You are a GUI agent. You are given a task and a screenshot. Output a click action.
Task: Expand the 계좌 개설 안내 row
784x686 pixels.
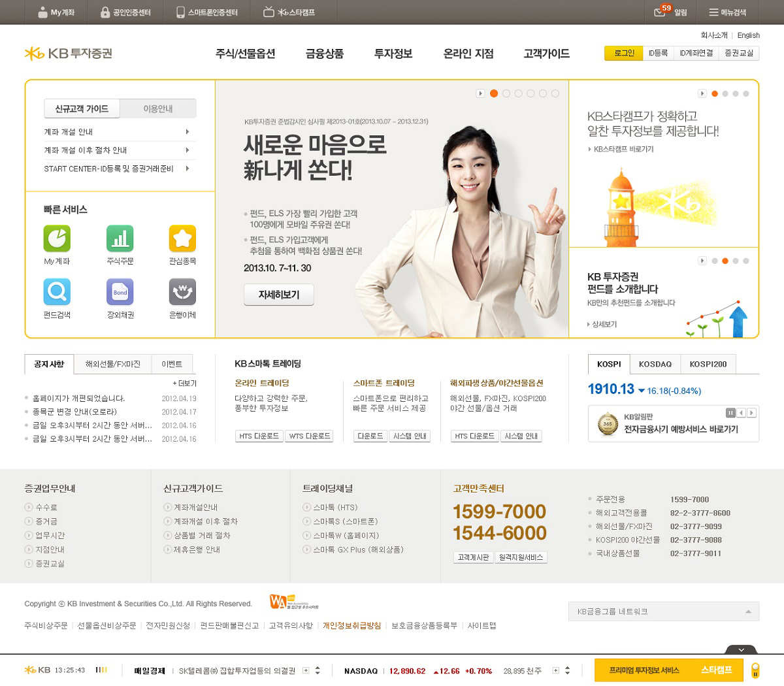pyautogui.click(x=120, y=132)
